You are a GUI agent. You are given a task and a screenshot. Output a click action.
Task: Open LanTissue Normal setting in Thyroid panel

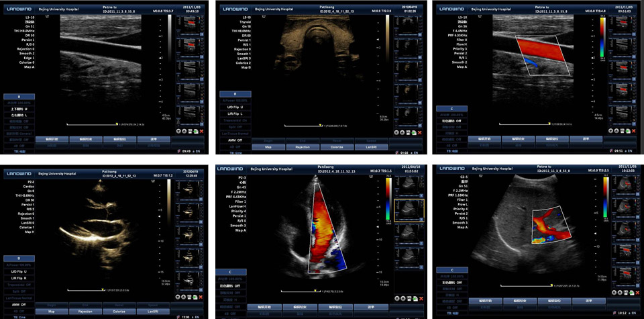[x=235, y=134]
